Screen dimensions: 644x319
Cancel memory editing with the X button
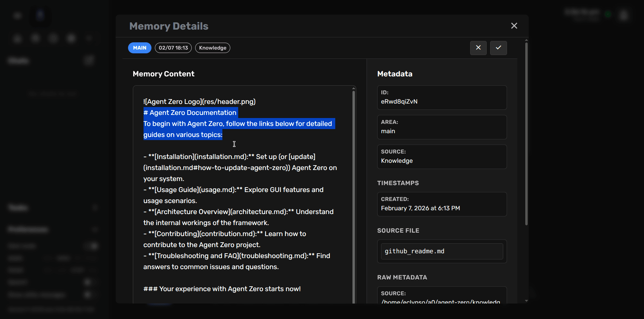[478, 48]
